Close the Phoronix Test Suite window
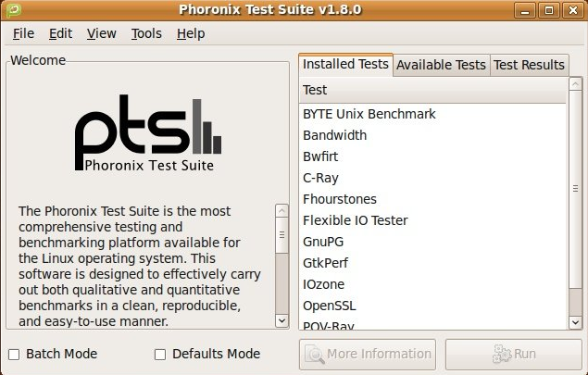The height and width of the screenshot is (375, 588). coord(572,10)
